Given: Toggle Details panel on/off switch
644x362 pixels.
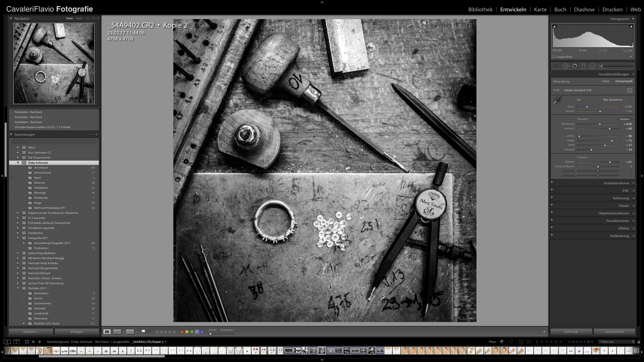Looking at the screenshot, I should click(552, 206).
